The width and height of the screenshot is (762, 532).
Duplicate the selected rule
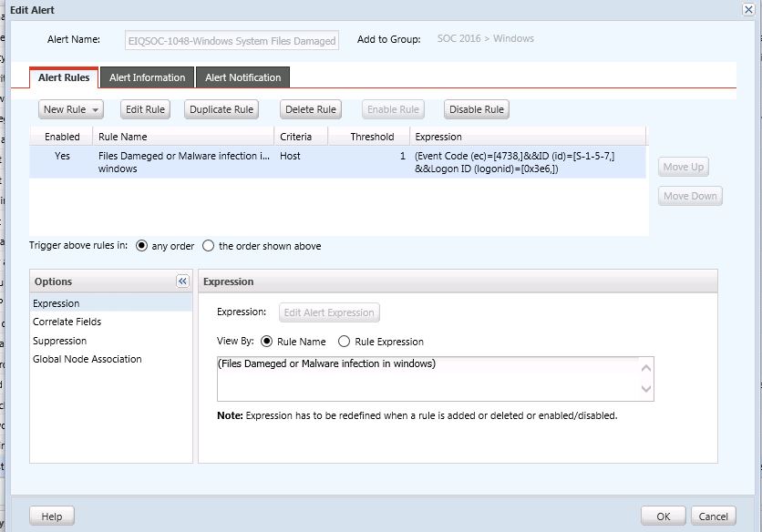tap(221, 109)
